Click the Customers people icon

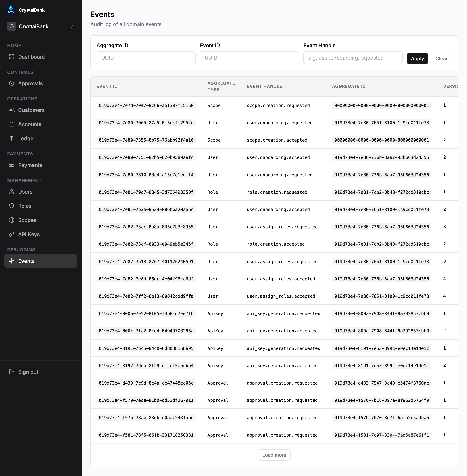pyautogui.click(x=11, y=110)
